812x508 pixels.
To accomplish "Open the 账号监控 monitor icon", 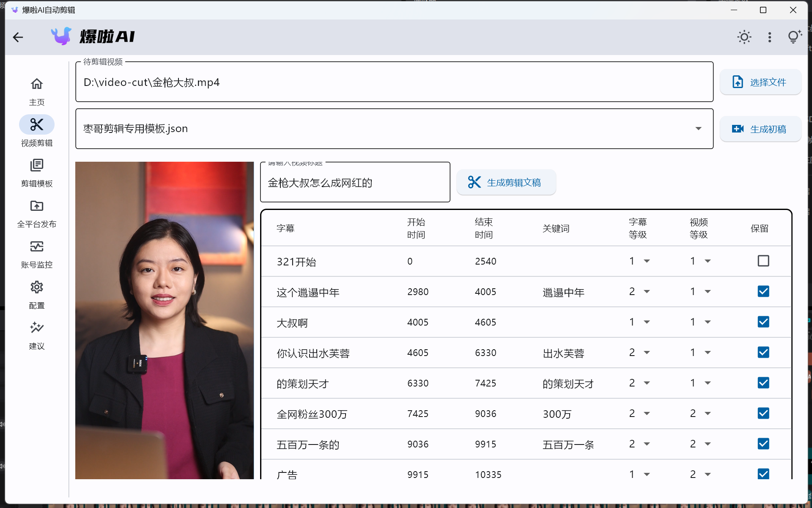I will pyautogui.click(x=37, y=246).
